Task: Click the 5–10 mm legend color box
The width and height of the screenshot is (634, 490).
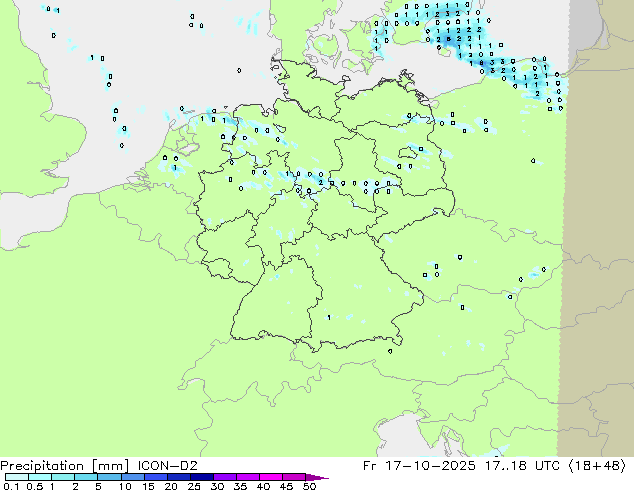Action: point(109,477)
